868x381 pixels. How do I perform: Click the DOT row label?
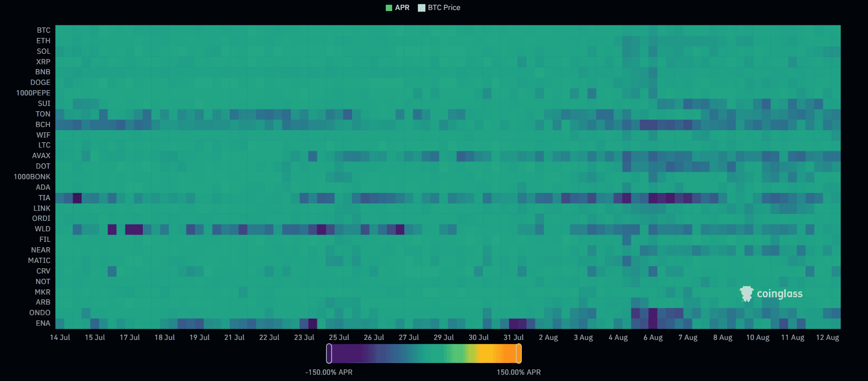pyautogui.click(x=43, y=166)
